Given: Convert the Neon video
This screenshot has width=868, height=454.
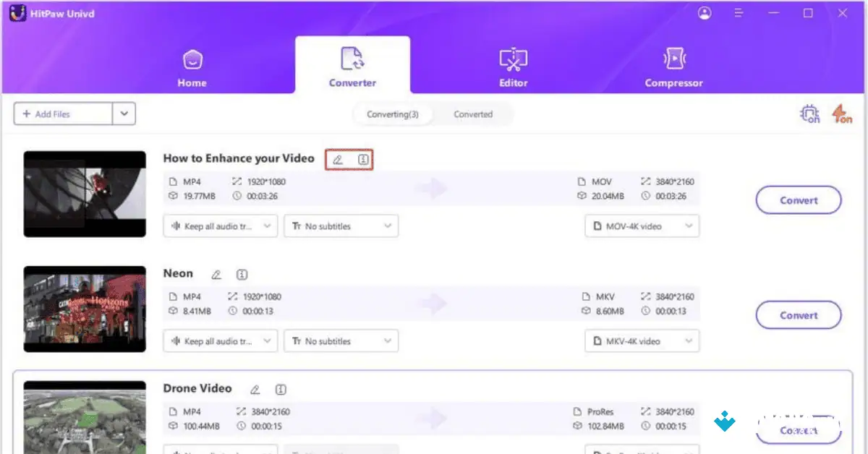Looking at the screenshot, I should (798, 314).
